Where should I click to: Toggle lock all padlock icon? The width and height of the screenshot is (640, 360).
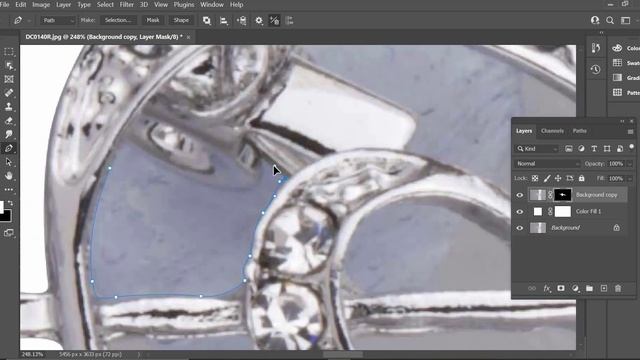(x=582, y=178)
